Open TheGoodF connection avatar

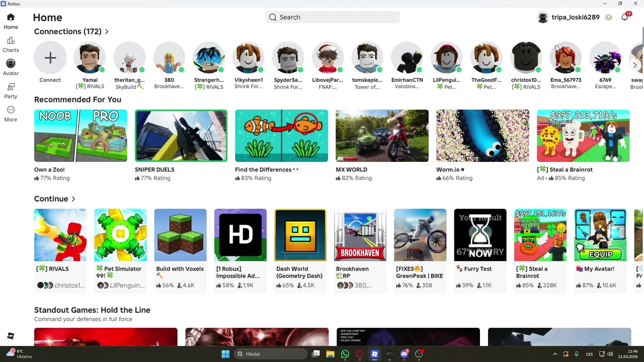(486, 58)
